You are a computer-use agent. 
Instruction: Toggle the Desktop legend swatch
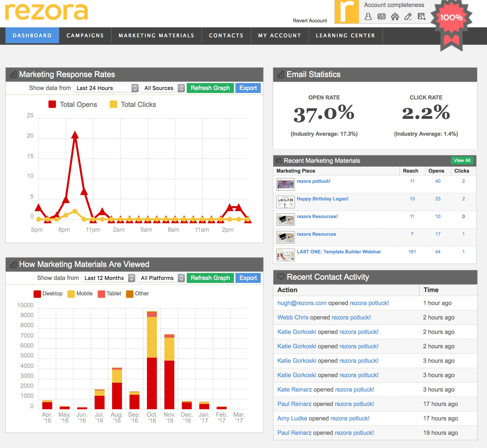click(x=37, y=294)
